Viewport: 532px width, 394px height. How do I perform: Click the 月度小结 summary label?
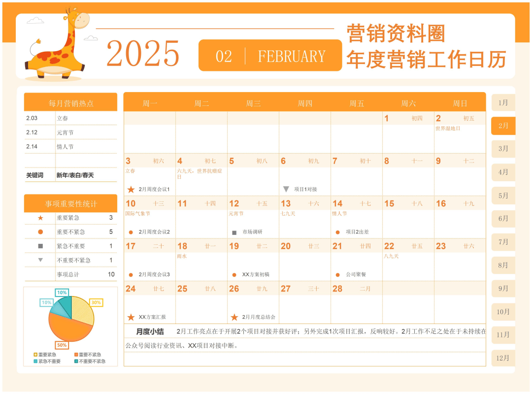(150, 331)
